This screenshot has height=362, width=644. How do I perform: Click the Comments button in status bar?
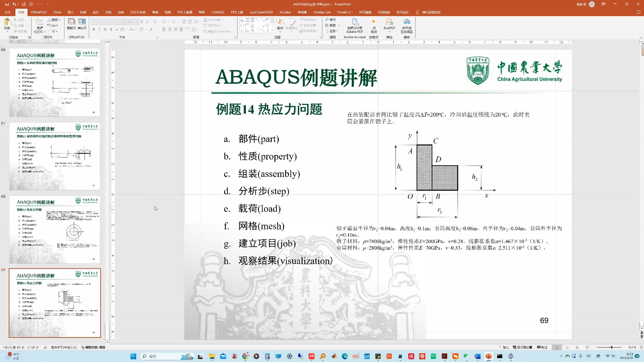coord(542,347)
